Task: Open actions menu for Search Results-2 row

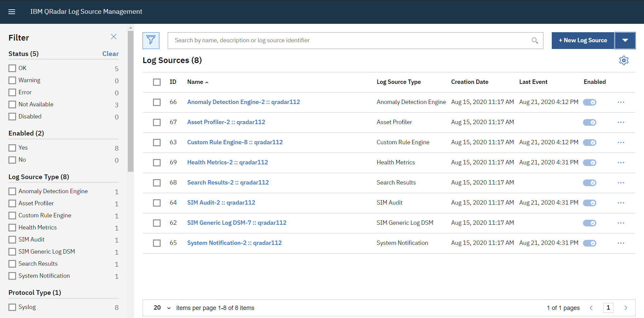Action: (x=621, y=183)
